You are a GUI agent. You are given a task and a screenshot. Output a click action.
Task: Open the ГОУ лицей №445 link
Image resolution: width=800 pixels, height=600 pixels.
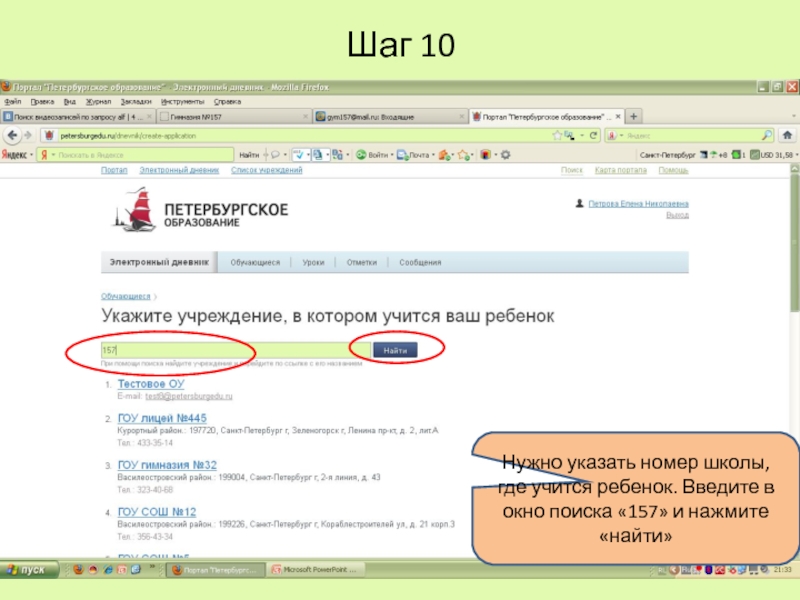tap(162, 418)
